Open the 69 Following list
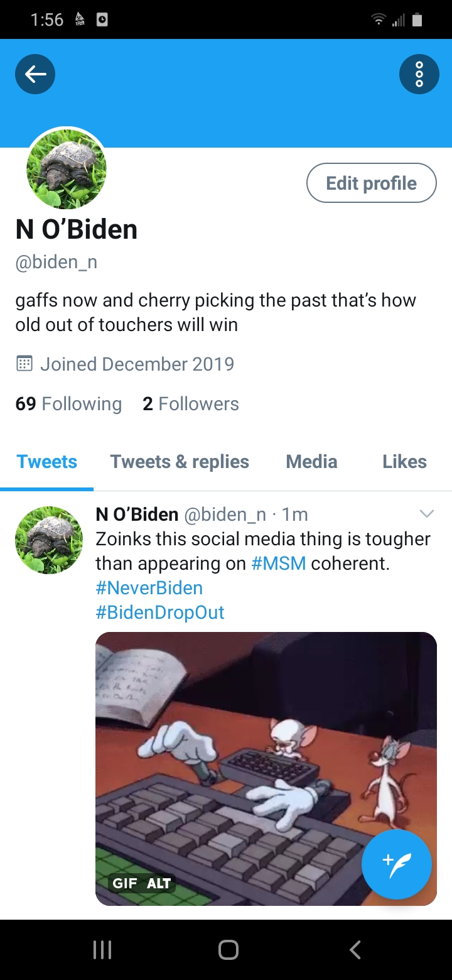 68,403
